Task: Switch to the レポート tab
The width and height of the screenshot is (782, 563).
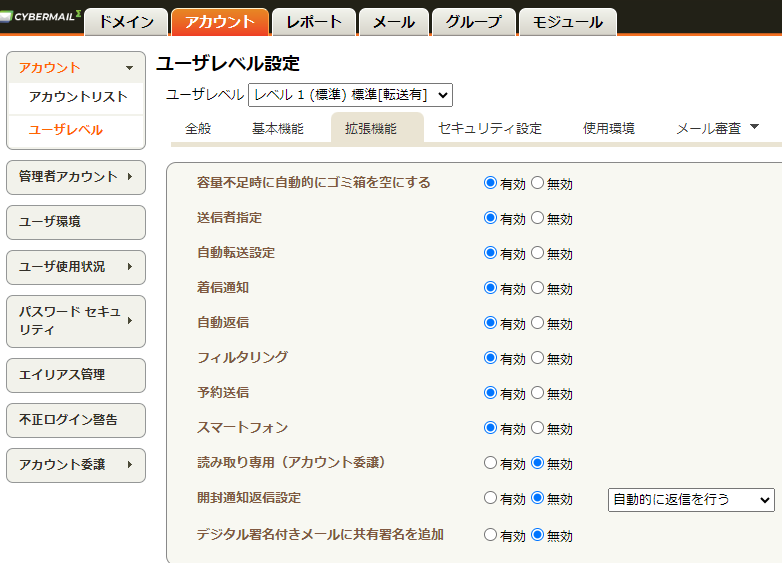Action: tap(314, 22)
